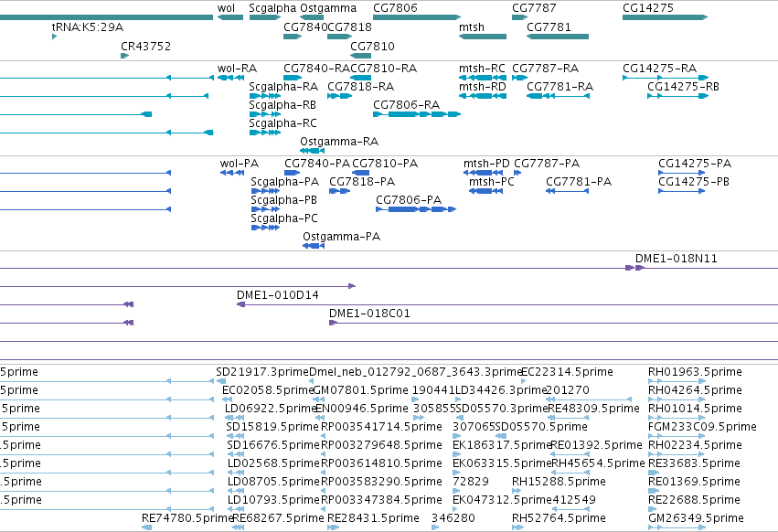The image size is (778, 532).
Task: Click the DME1-018C01 clone label
Action: [x=369, y=314]
